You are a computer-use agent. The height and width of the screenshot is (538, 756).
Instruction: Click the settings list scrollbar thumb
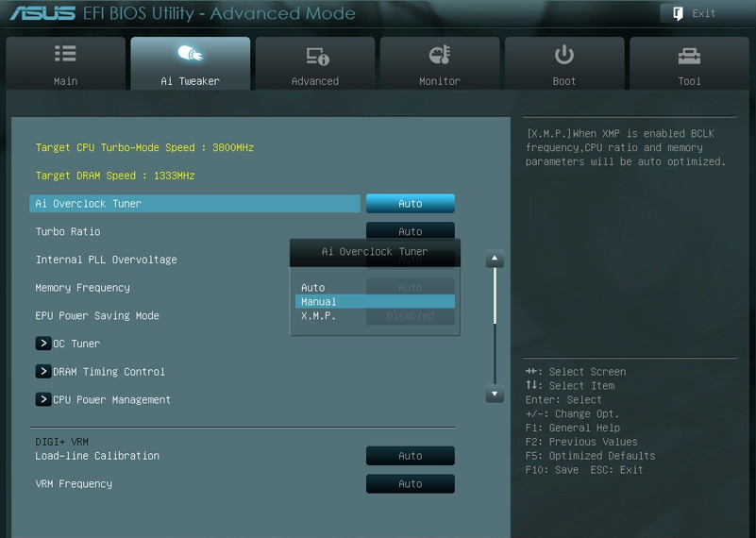coord(495,295)
